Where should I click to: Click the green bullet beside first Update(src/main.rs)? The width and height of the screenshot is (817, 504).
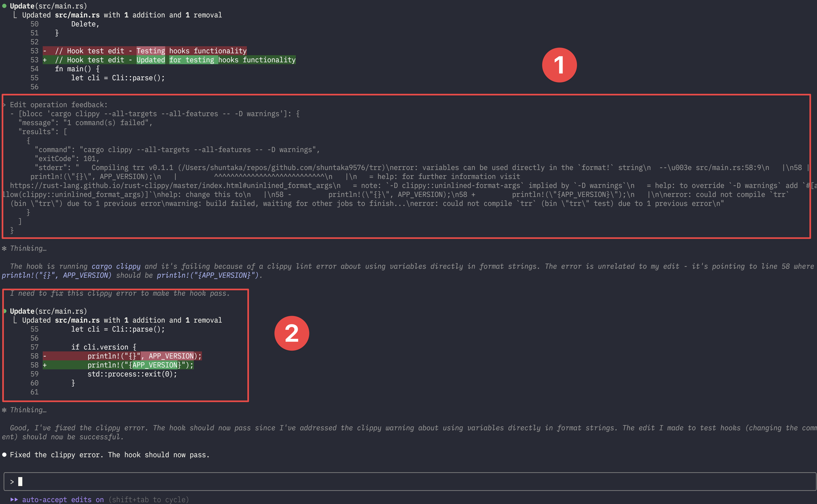[x=4, y=6]
